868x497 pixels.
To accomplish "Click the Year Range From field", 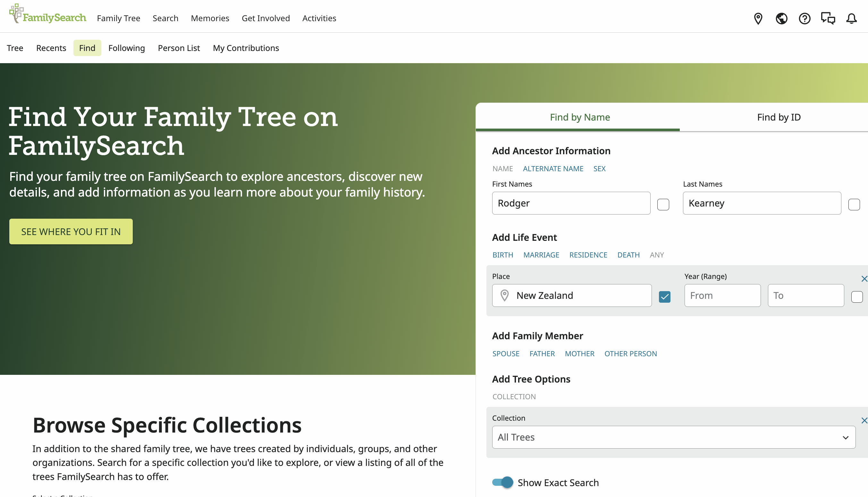I will (722, 296).
